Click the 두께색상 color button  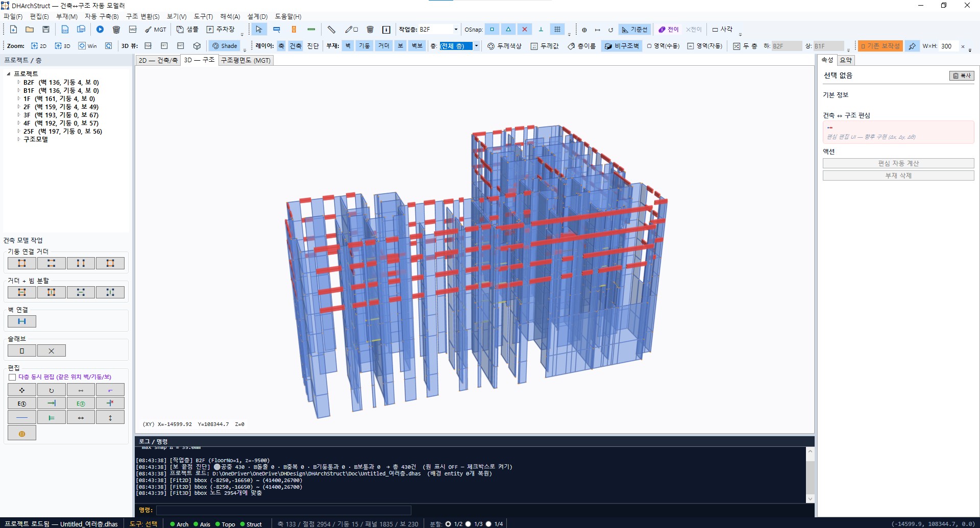point(504,46)
